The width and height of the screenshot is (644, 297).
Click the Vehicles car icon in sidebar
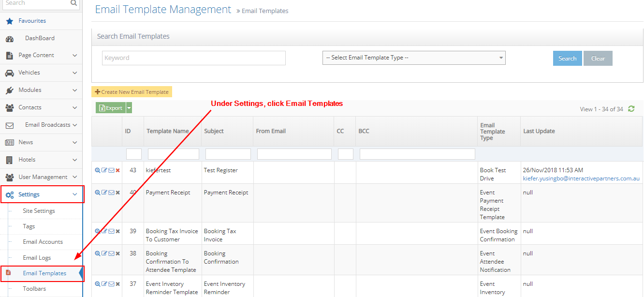point(9,73)
